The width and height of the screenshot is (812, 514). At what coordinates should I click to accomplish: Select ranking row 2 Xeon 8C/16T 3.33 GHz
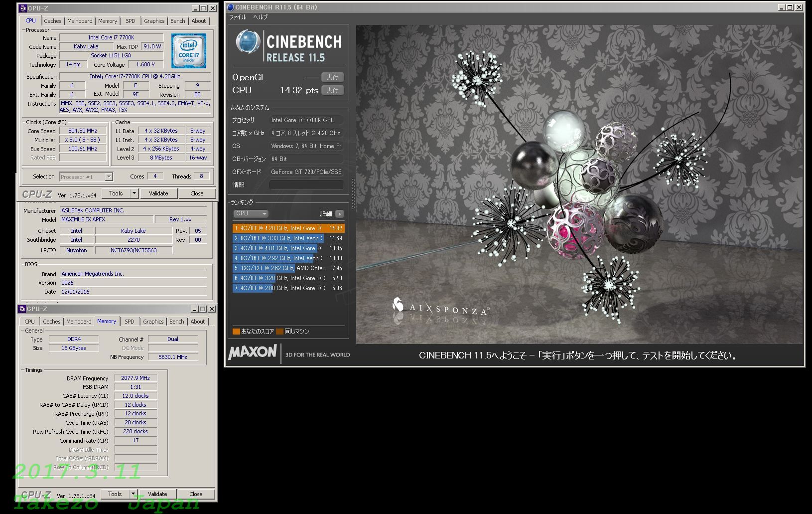click(288, 238)
